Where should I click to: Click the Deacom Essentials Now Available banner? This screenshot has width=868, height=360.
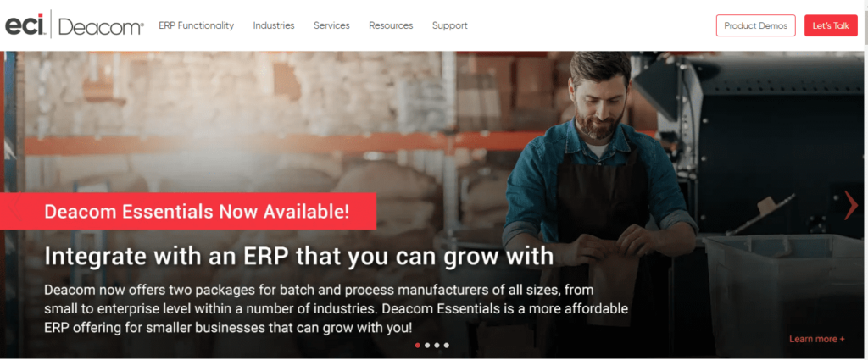(x=188, y=211)
